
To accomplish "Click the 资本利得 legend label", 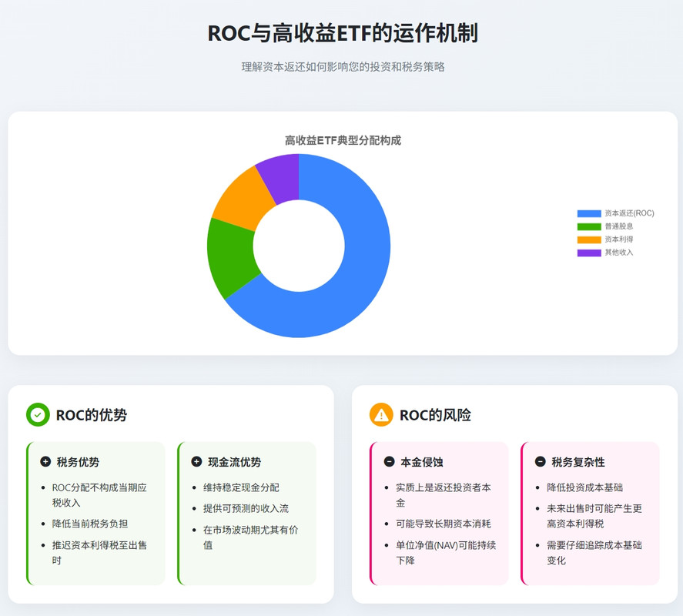I will pos(619,239).
